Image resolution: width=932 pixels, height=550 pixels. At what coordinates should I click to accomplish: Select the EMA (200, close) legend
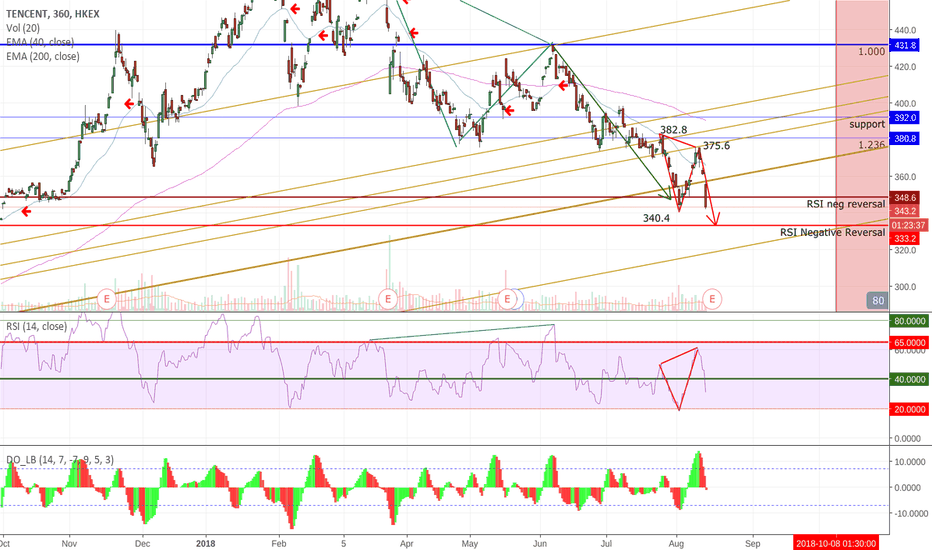(42, 56)
